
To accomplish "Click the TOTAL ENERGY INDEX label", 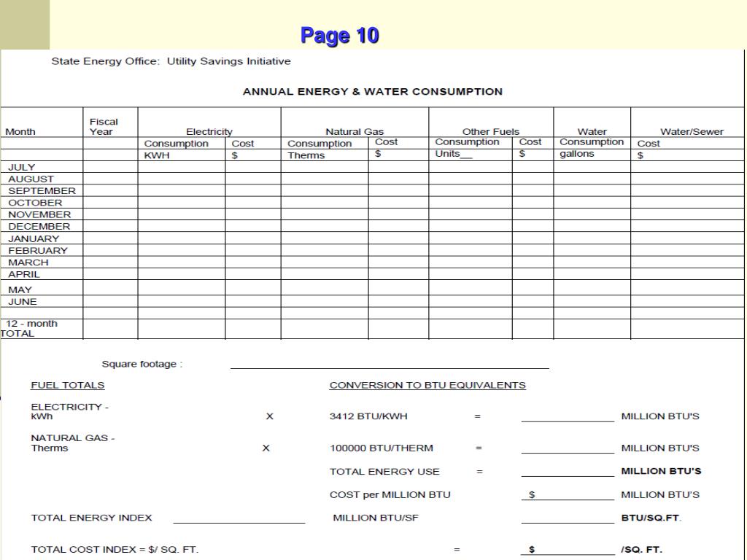I will [x=91, y=518].
